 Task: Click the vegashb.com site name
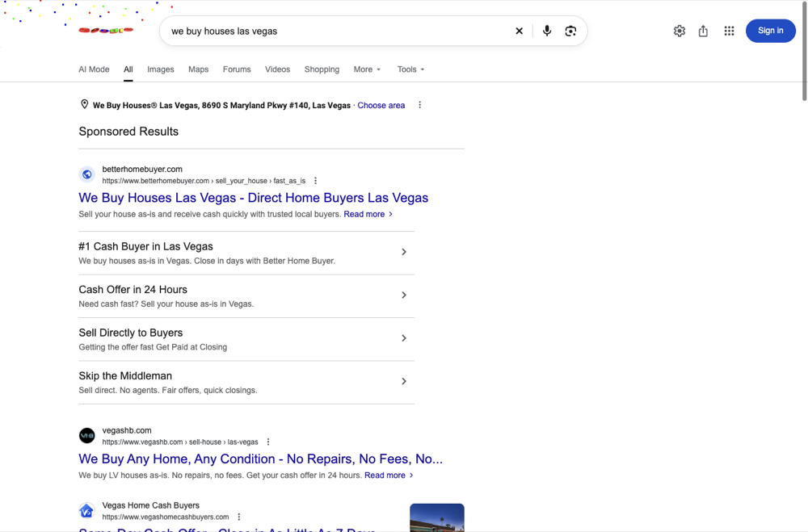127,430
